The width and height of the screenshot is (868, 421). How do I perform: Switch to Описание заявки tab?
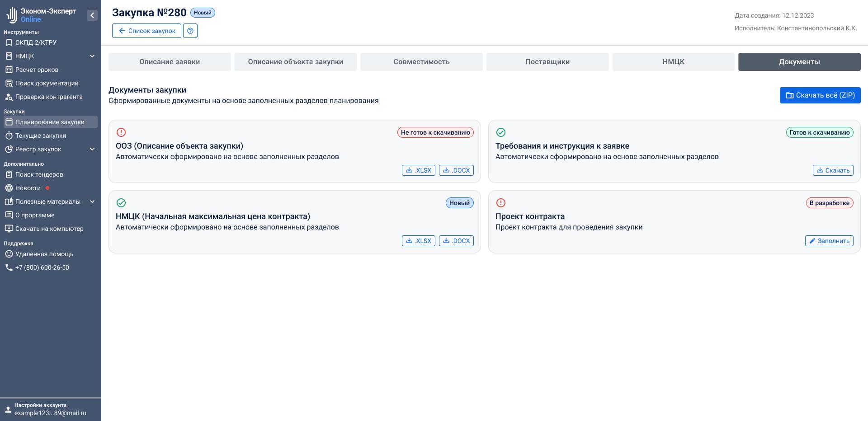tap(170, 62)
